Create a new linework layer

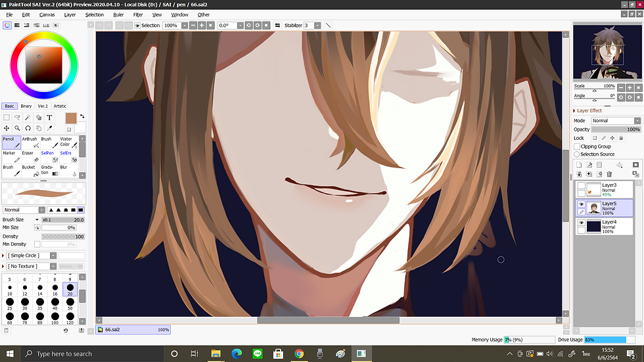[589, 165]
